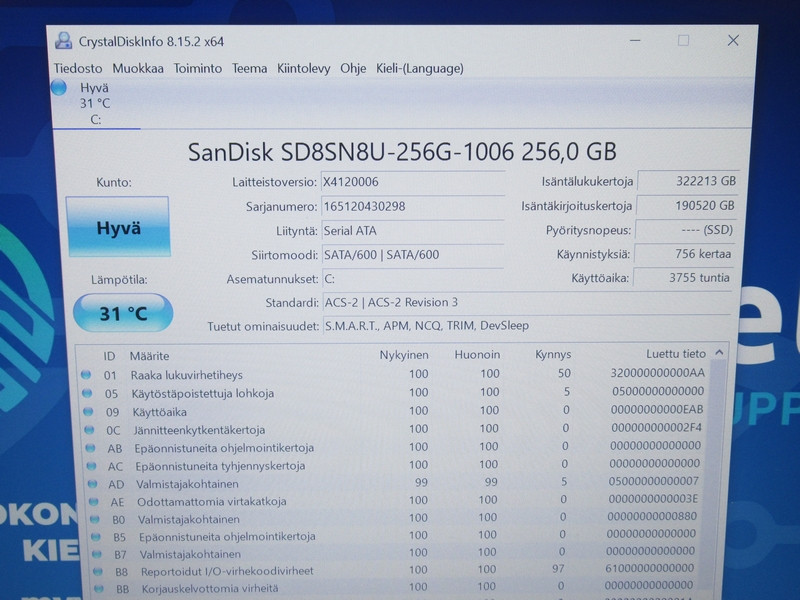Image resolution: width=800 pixels, height=600 pixels.
Task: Click raw value 320000000000AA
Action: [658, 373]
